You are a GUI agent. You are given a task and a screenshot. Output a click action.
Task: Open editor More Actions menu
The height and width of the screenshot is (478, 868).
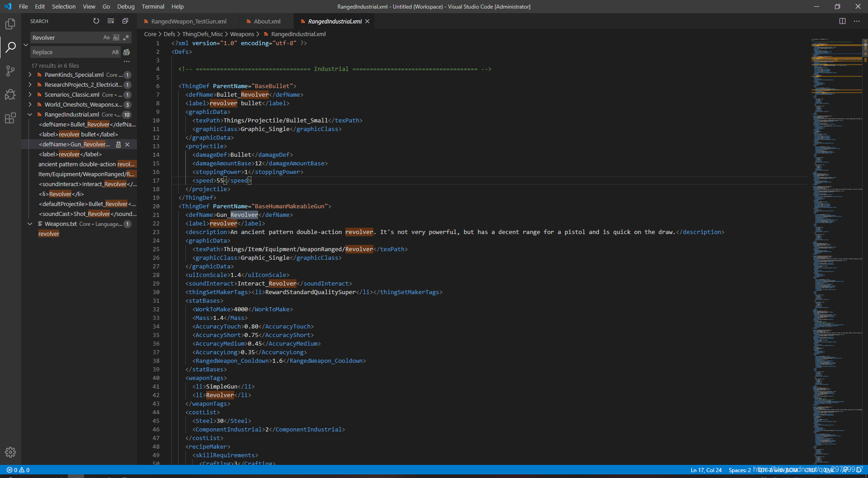pyautogui.click(x=857, y=21)
